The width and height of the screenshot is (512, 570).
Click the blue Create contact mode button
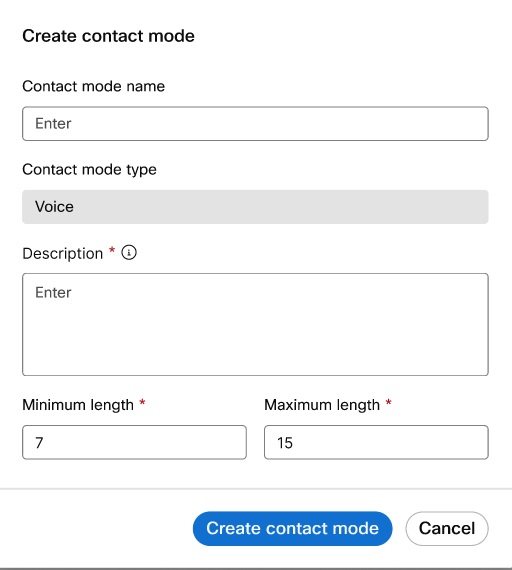(x=292, y=529)
